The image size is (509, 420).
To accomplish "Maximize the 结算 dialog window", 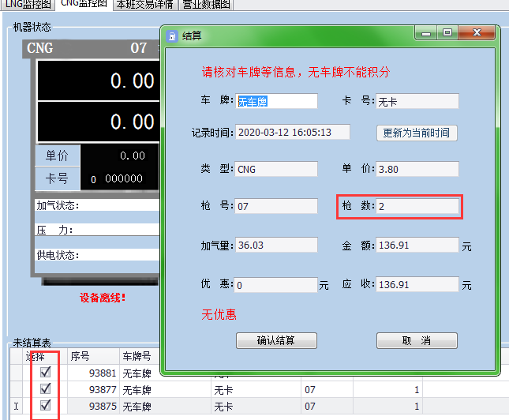I will [447, 33].
